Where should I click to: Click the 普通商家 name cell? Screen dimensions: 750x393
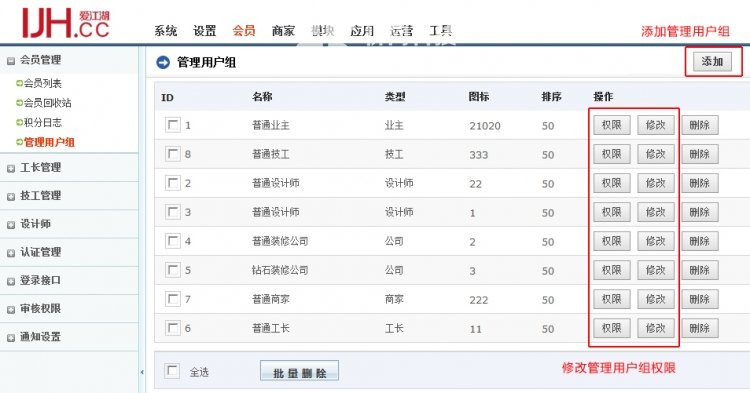(x=271, y=299)
